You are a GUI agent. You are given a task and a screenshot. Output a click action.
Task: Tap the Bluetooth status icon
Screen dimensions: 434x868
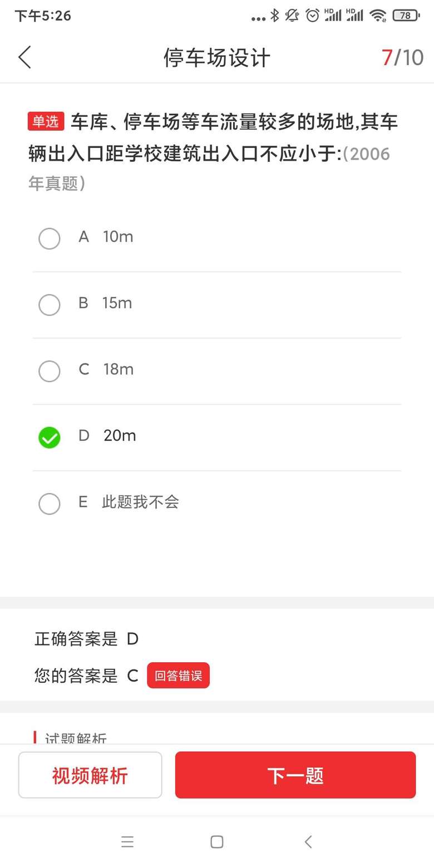(x=274, y=16)
